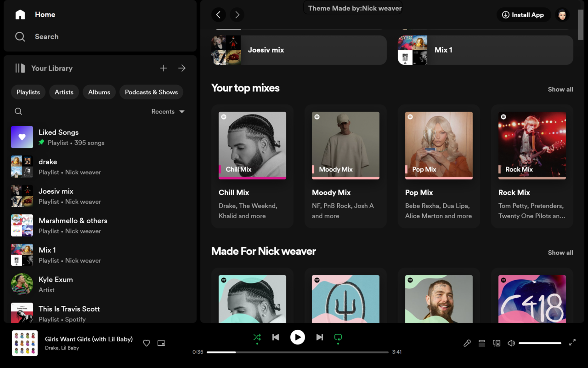Open Mix 1 shortcut card
This screenshot has height=368, width=588.
click(x=486, y=50)
